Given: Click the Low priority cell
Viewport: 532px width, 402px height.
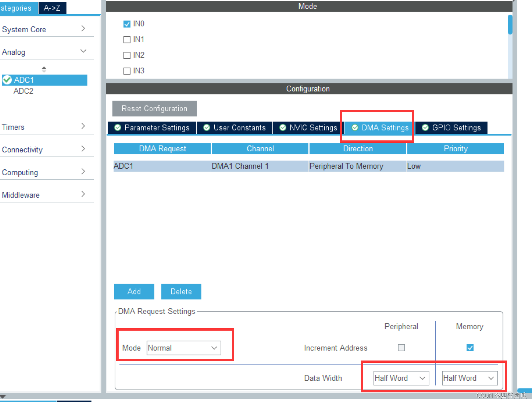Looking at the screenshot, I should (x=455, y=166).
